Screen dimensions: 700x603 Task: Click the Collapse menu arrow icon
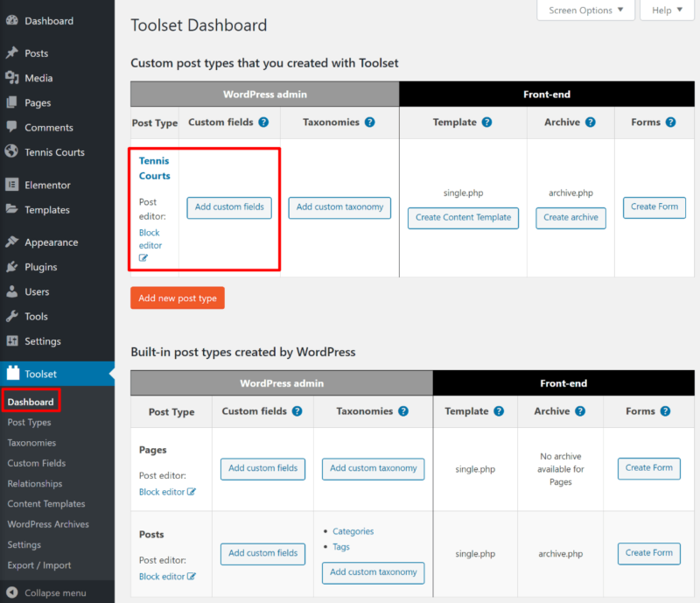(x=12, y=592)
